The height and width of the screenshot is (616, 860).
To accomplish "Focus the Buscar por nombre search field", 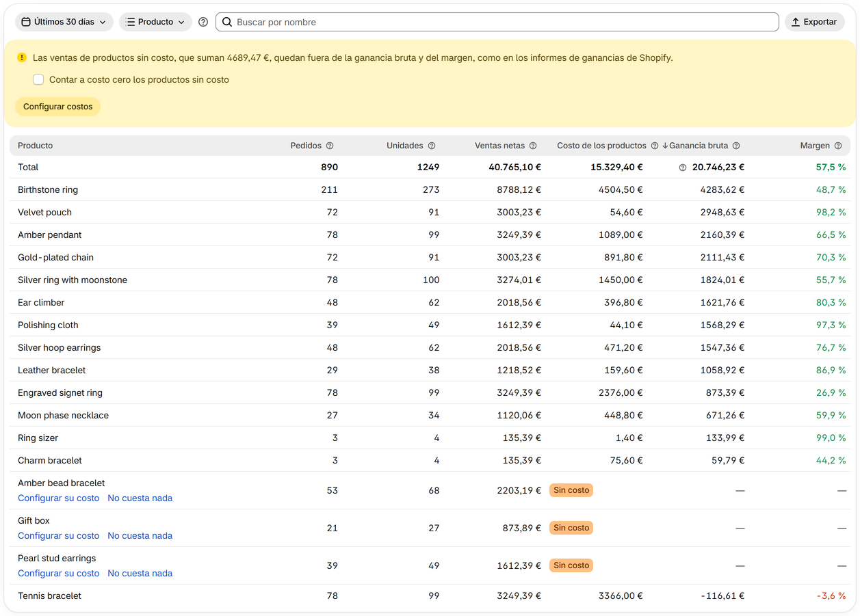I will click(497, 22).
